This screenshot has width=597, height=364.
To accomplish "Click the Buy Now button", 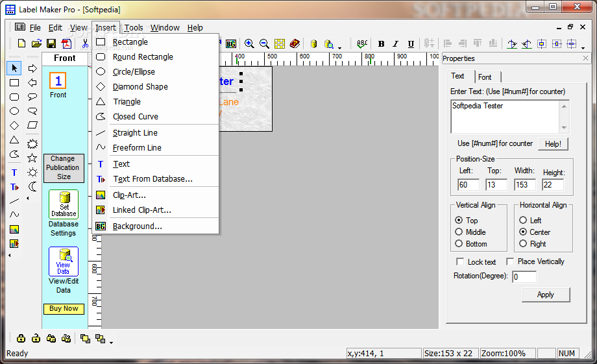I will (x=64, y=308).
